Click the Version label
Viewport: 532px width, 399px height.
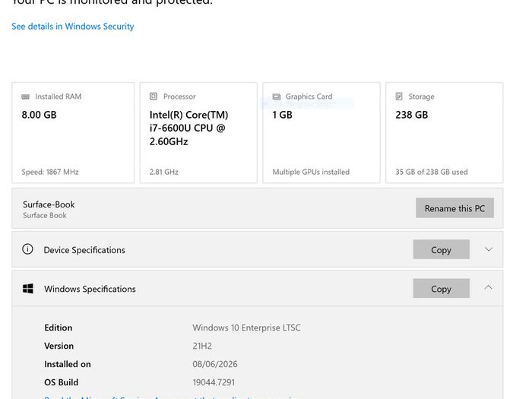(x=59, y=346)
